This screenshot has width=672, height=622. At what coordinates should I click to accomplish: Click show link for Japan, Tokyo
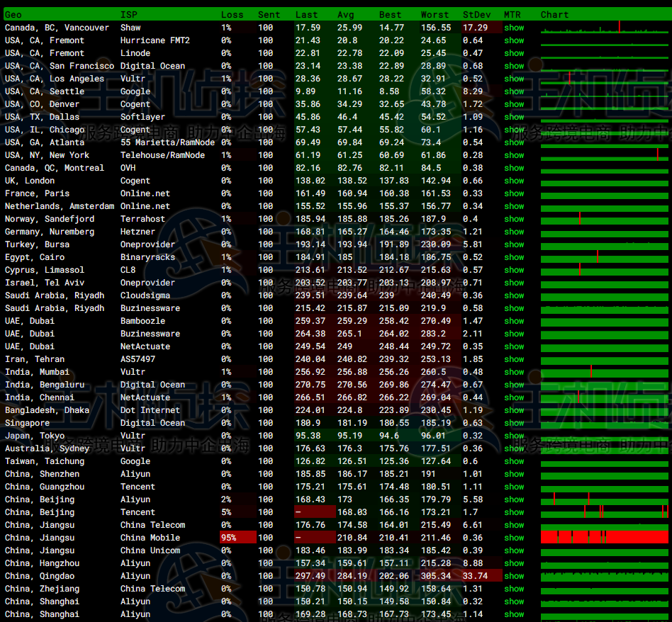tap(514, 436)
